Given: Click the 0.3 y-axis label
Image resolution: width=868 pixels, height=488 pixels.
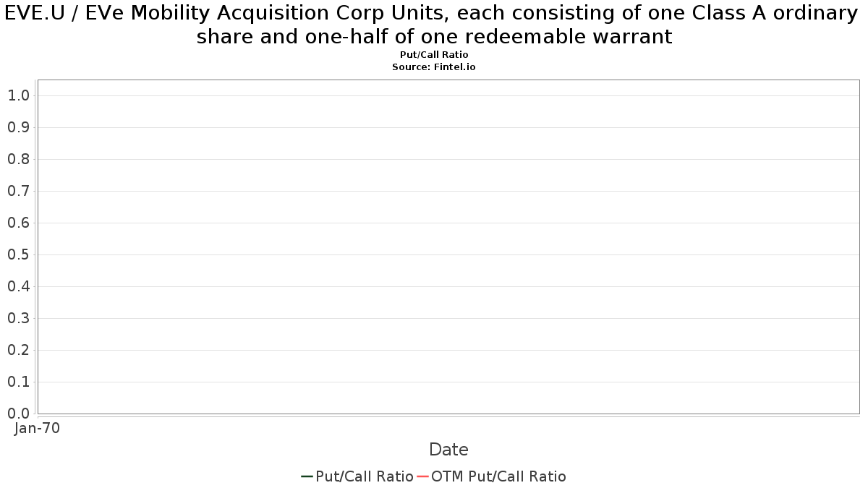Looking at the screenshot, I should point(18,318).
